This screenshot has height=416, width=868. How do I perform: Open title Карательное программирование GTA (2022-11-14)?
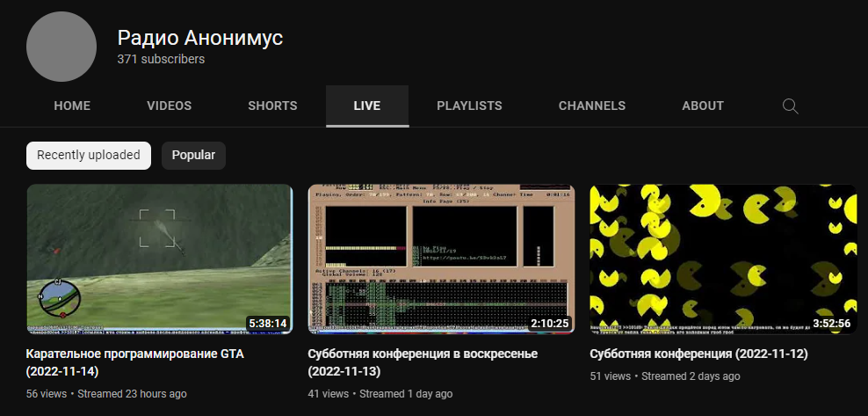[135, 363]
